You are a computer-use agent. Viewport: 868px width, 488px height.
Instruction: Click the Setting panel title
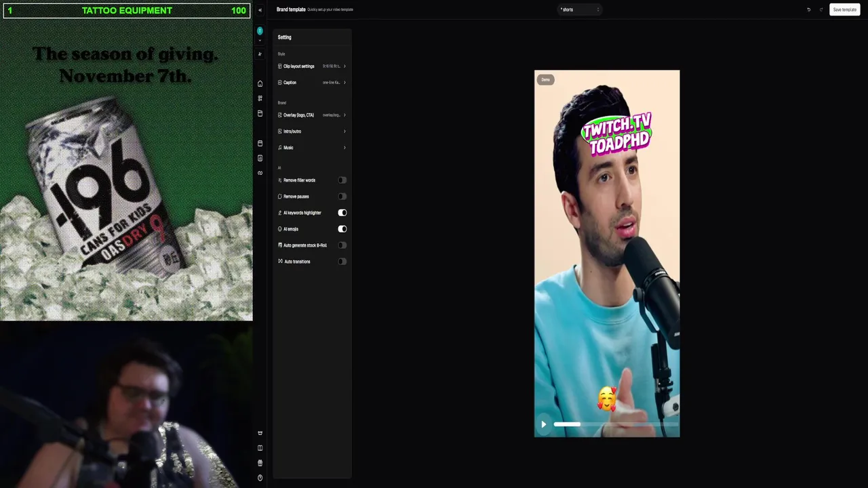(x=285, y=37)
